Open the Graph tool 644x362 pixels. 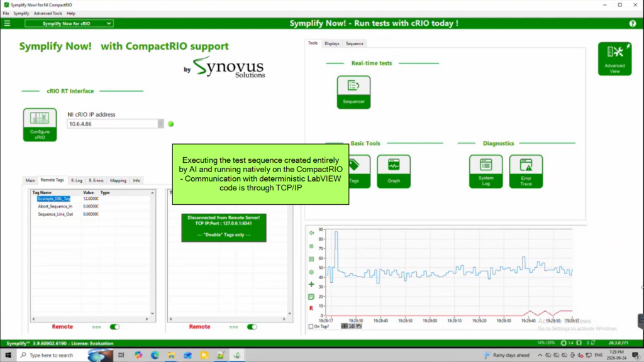coord(394,172)
